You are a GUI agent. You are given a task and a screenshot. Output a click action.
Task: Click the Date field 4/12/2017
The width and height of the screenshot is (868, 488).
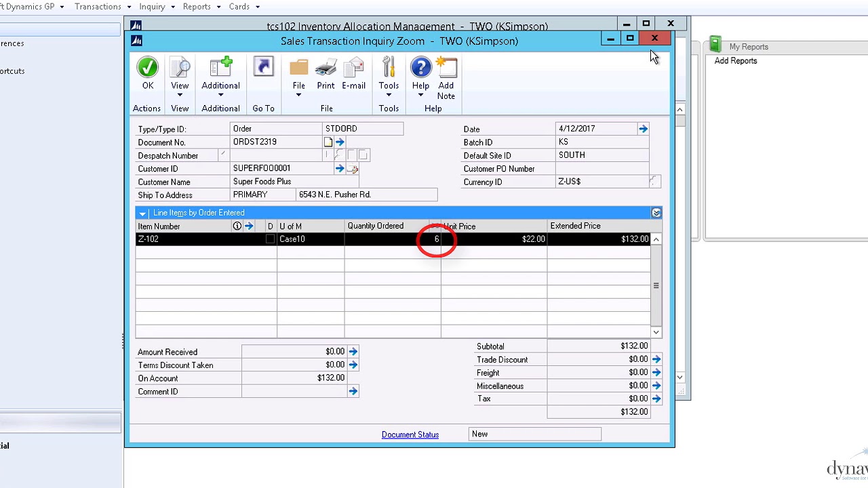click(596, 129)
